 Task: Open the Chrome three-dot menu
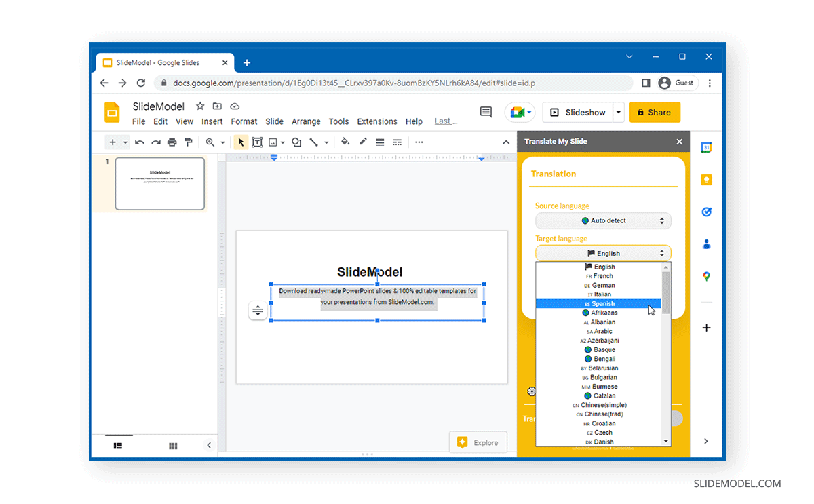[710, 83]
